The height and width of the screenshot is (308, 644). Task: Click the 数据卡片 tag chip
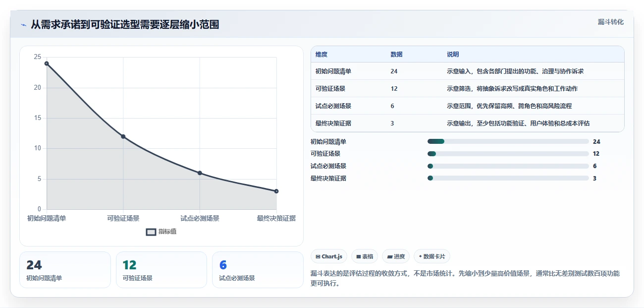(432, 256)
